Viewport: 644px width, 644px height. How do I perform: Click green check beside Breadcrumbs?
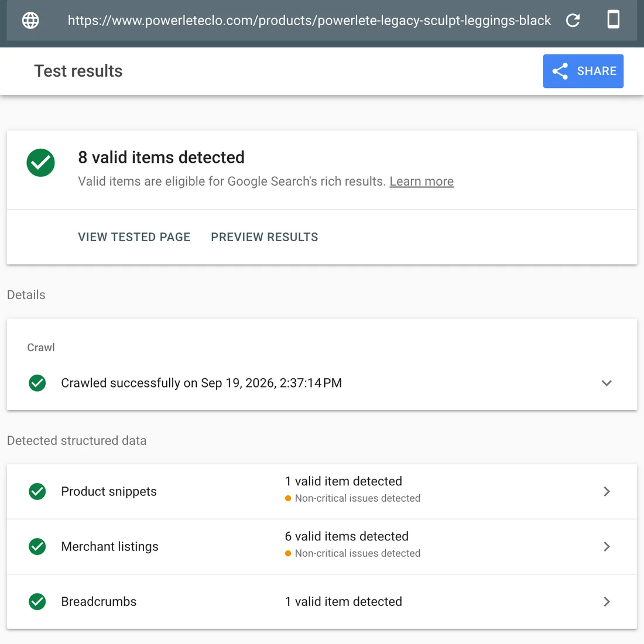click(37, 601)
